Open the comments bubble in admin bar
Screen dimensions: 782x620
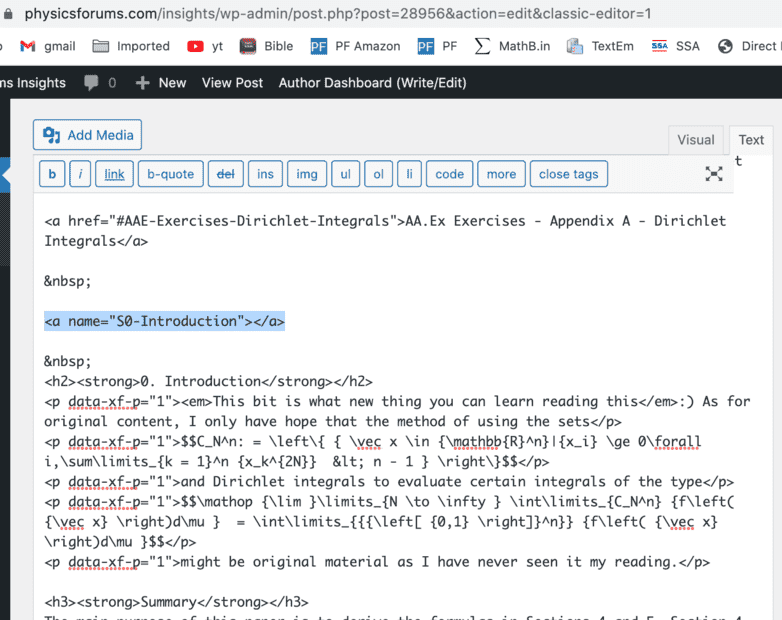coord(99,82)
